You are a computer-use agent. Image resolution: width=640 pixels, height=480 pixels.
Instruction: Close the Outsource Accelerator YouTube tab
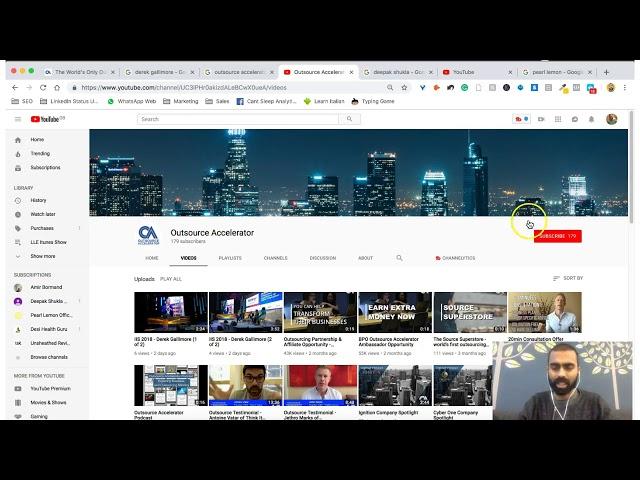click(x=351, y=72)
